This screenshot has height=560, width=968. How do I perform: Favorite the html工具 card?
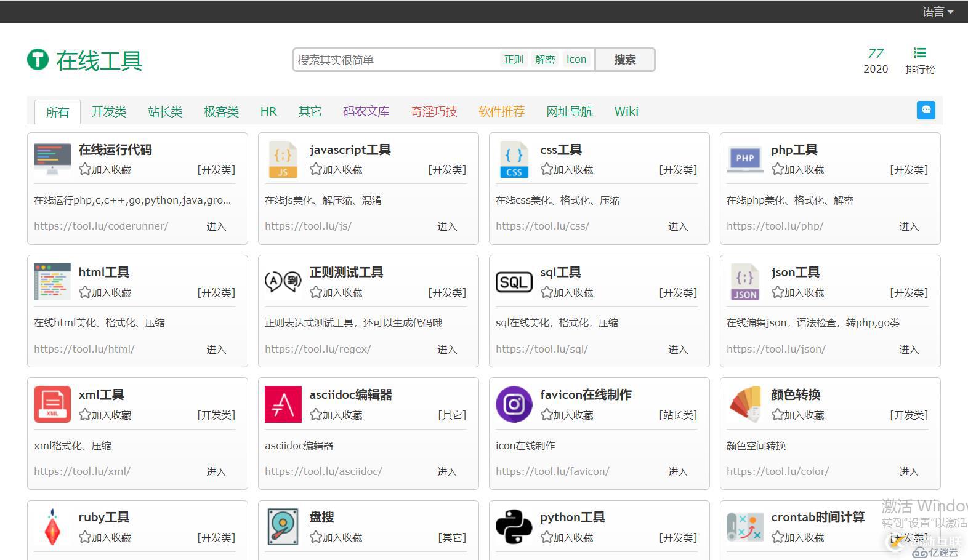point(105,292)
